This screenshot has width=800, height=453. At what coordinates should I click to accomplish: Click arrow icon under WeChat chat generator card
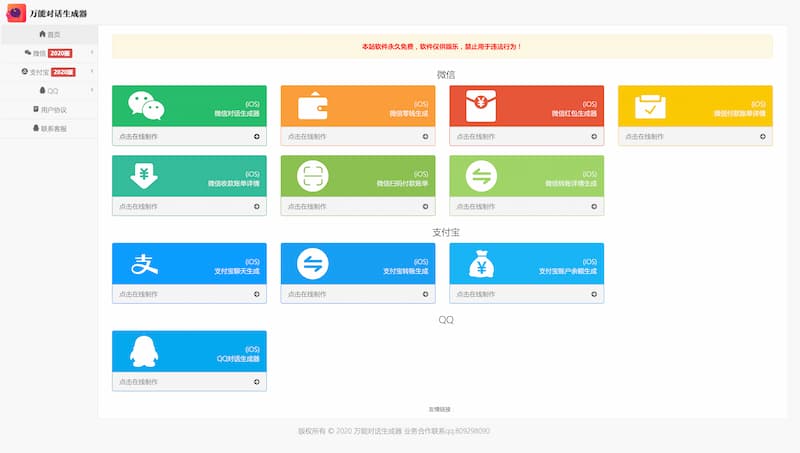coord(257,137)
